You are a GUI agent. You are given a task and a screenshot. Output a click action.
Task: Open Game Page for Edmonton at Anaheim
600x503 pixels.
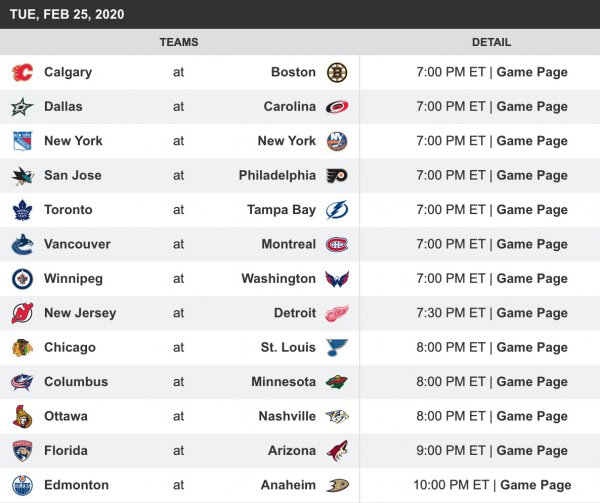[536, 485]
